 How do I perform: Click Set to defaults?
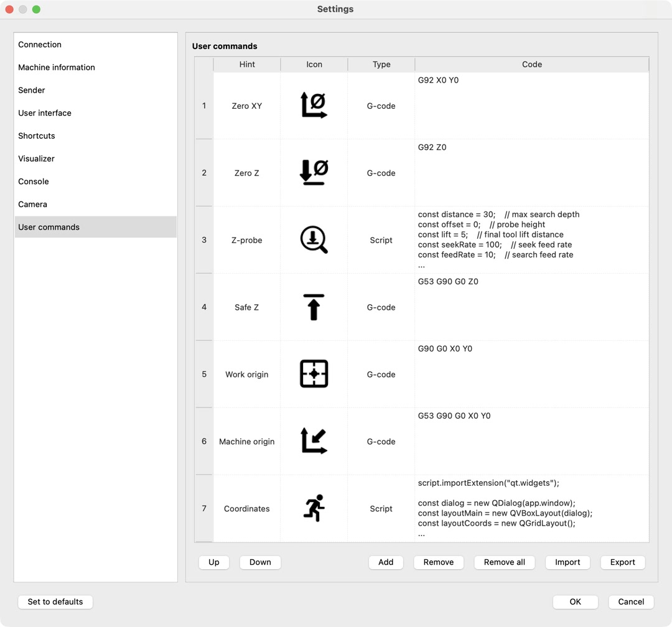[x=55, y=601]
